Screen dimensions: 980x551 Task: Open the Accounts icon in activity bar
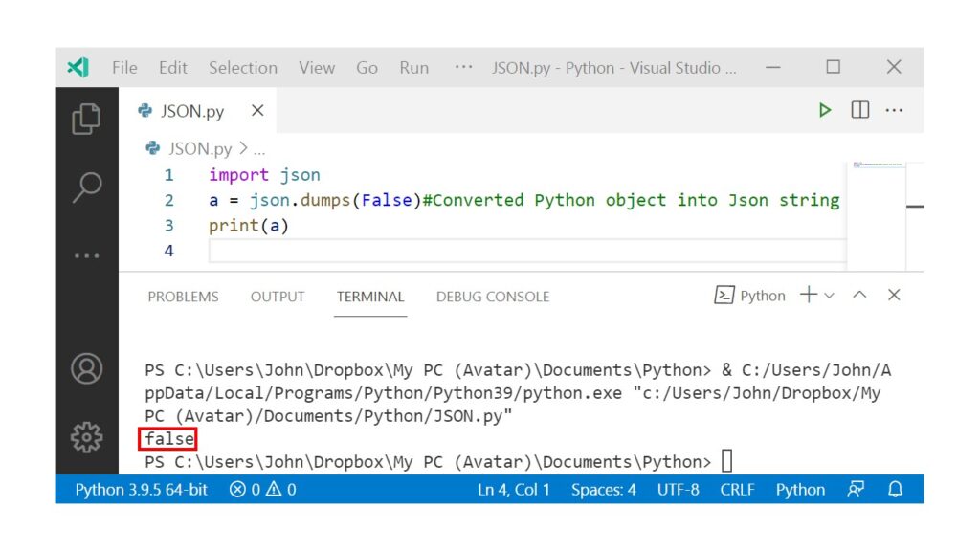point(86,368)
